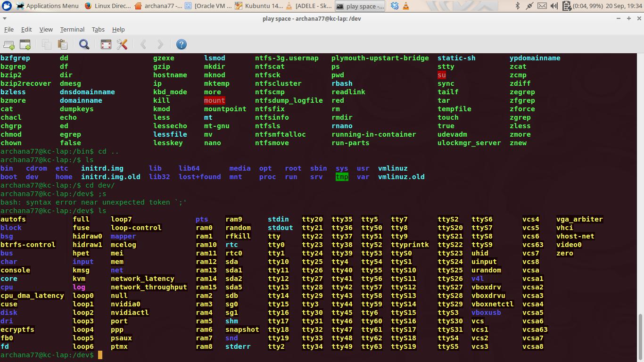Image resolution: width=644 pixels, height=362 pixels.
Task: Click the 'initrd.img.old' entry
Action: pos(111,177)
